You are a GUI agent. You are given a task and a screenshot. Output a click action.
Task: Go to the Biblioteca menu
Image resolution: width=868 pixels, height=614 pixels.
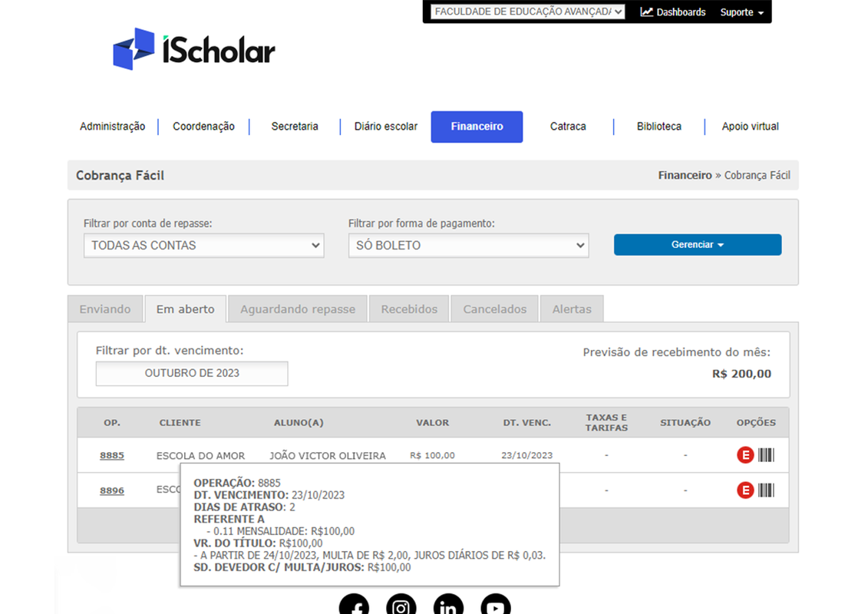[x=658, y=126]
